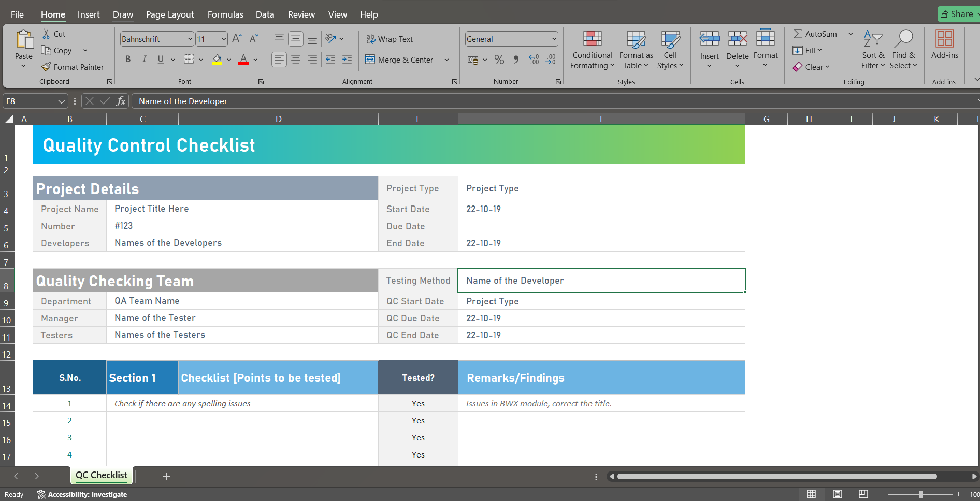Open the font name dropdown
980x501 pixels.
[x=190, y=39]
